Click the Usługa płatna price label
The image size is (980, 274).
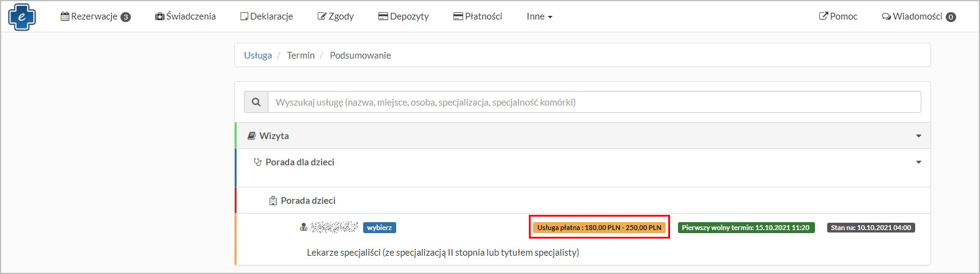click(x=599, y=228)
